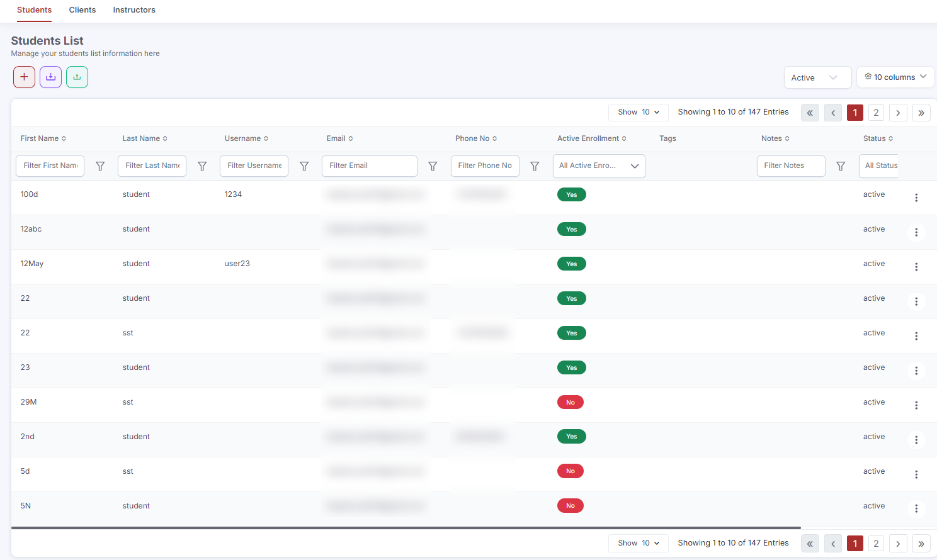Jump to last page using top pagination

[x=921, y=113]
